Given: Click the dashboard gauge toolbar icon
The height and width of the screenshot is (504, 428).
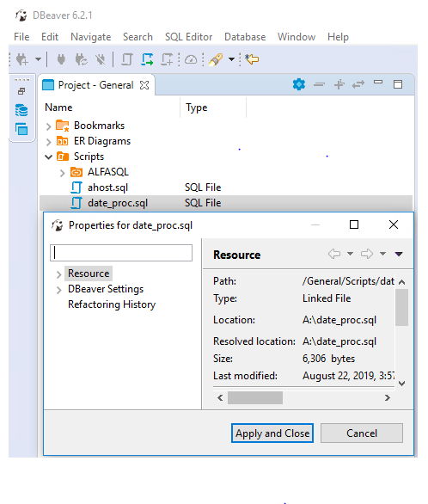Looking at the screenshot, I should (x=191, y=59).
